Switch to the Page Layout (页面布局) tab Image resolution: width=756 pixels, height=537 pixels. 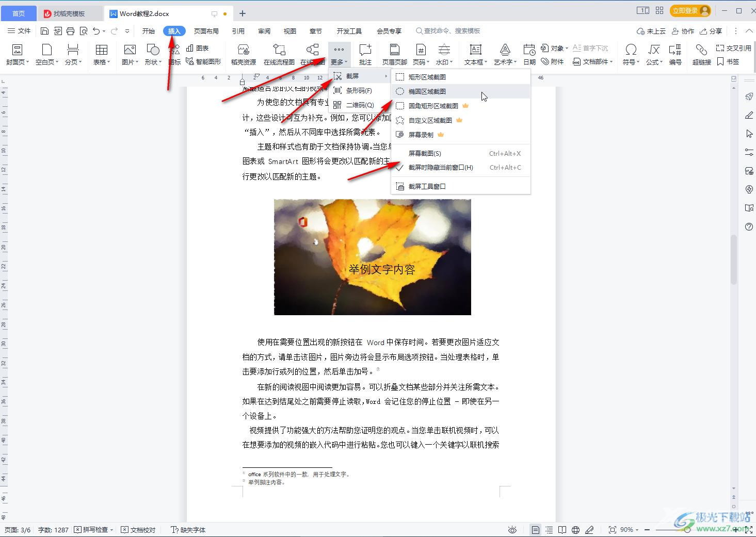[206, 31]
